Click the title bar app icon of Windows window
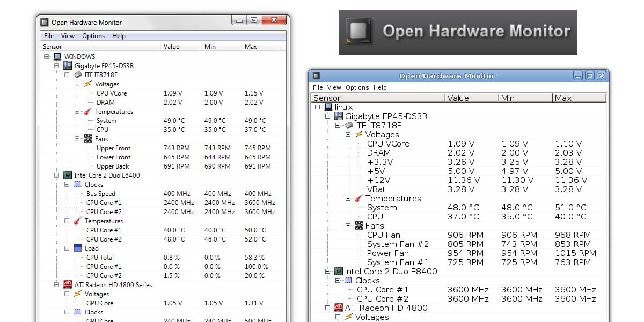Screen dimensions: 644x322 click(x=45, y=22)
